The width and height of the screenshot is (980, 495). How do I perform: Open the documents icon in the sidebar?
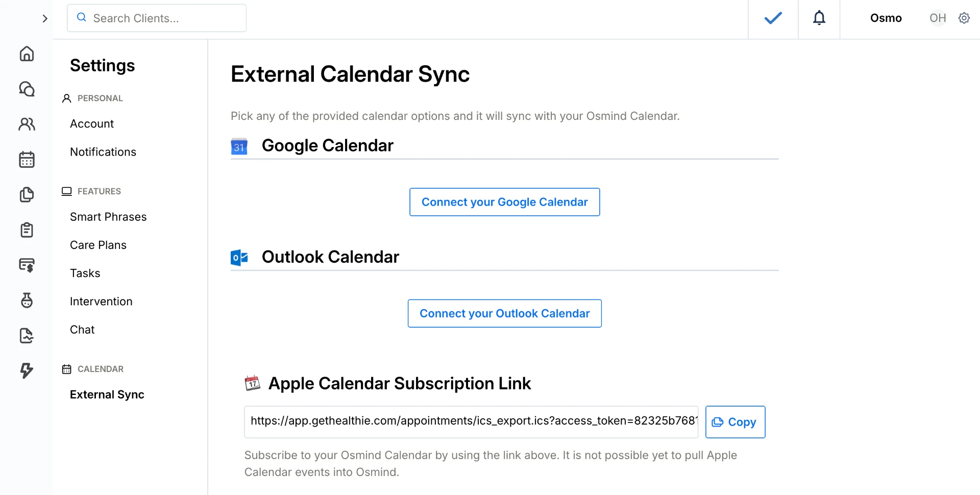(x=27, y=194)
